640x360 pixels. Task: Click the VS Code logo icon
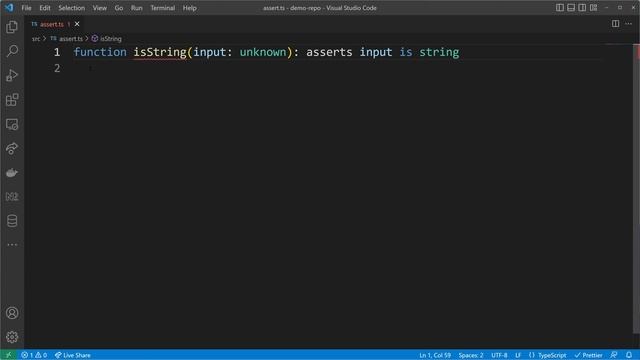9,8
